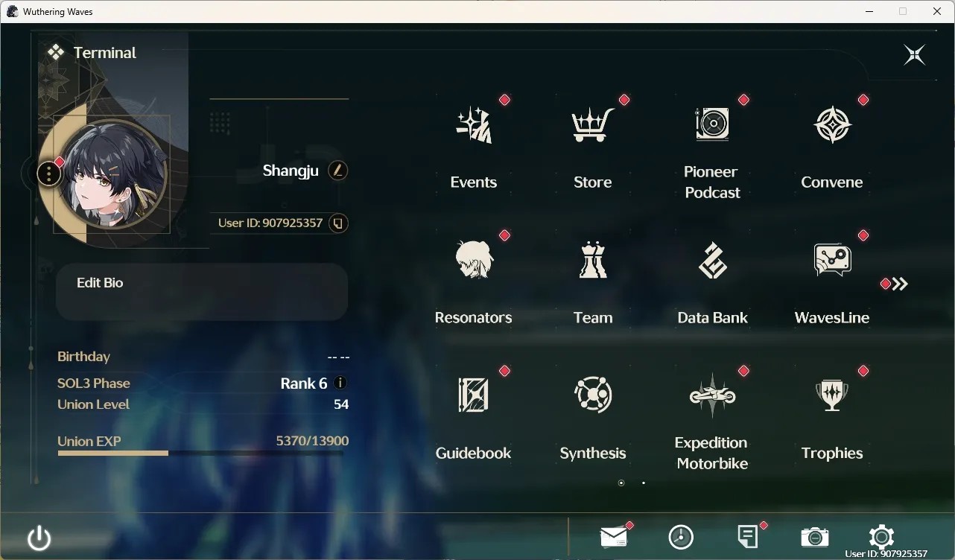The width and height of the screenshot is (955, 560).
Task: Click the Birthday value dashes
Action: [x=338, y=357]
